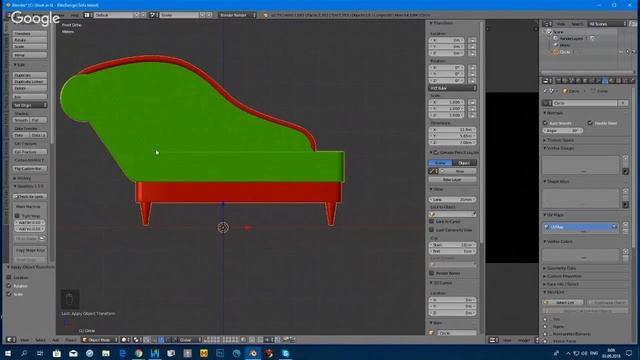Open Google Chrome from the taskbar

click(139, 353)
